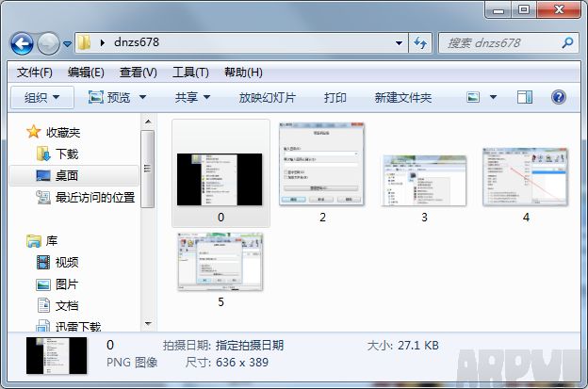Start 放映幻灯片 slideshow
Screen dimensions: 588x389
[x=268, y=97]
